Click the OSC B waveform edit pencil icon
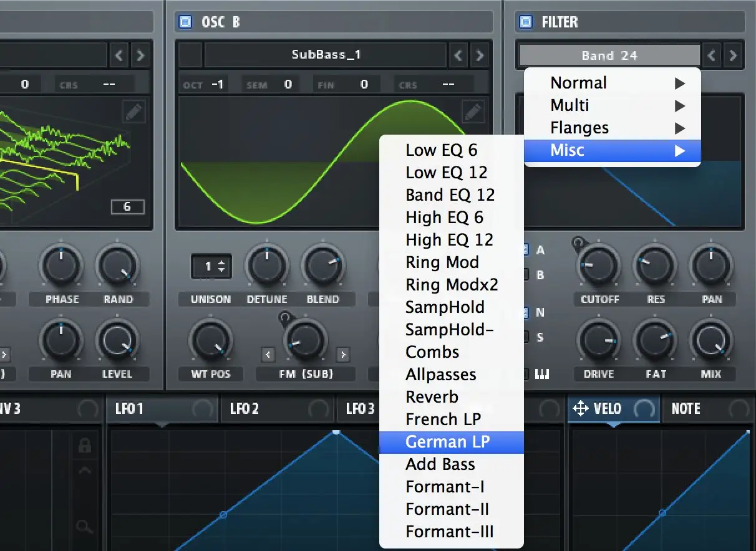 pos(473,112)
